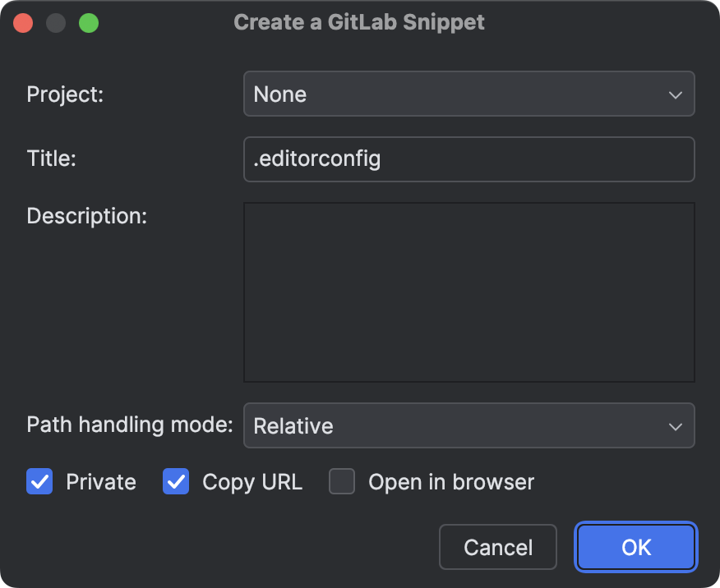Click the green zoom button in the title bar
This screenshot has height=588, width=720.
click(x=89, y=22)
